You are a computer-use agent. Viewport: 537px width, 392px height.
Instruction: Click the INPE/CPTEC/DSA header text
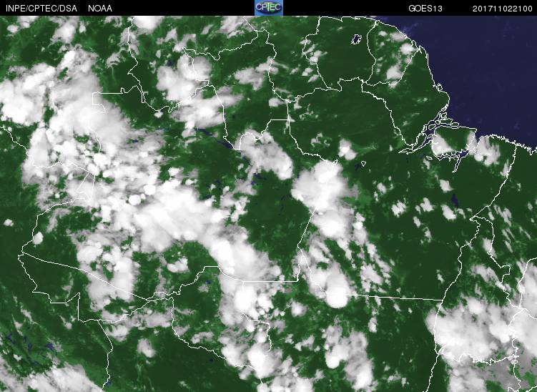(41, 9)
